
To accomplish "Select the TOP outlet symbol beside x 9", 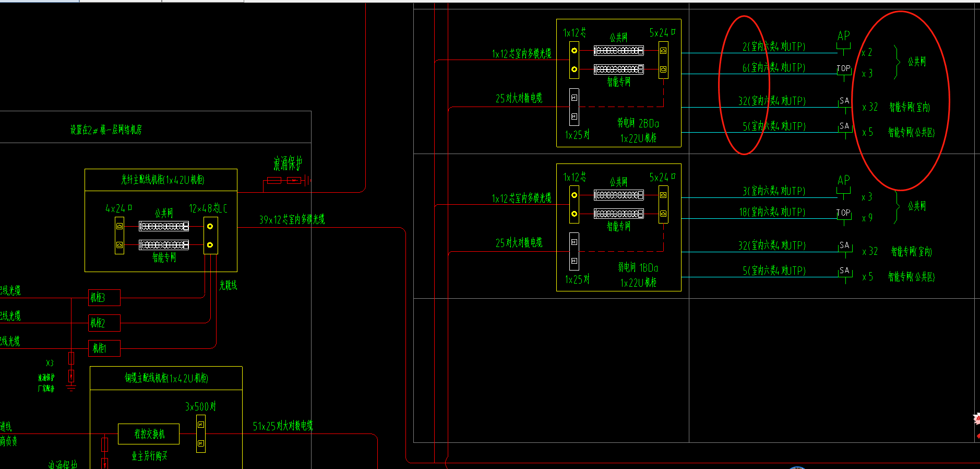I will coord(844,216).
